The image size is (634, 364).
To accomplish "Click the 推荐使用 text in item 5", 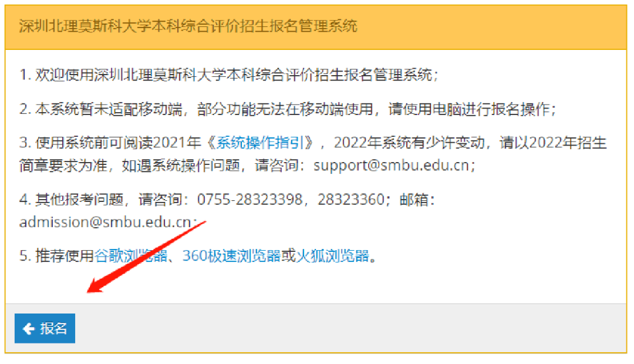I will tap(65, 255).
